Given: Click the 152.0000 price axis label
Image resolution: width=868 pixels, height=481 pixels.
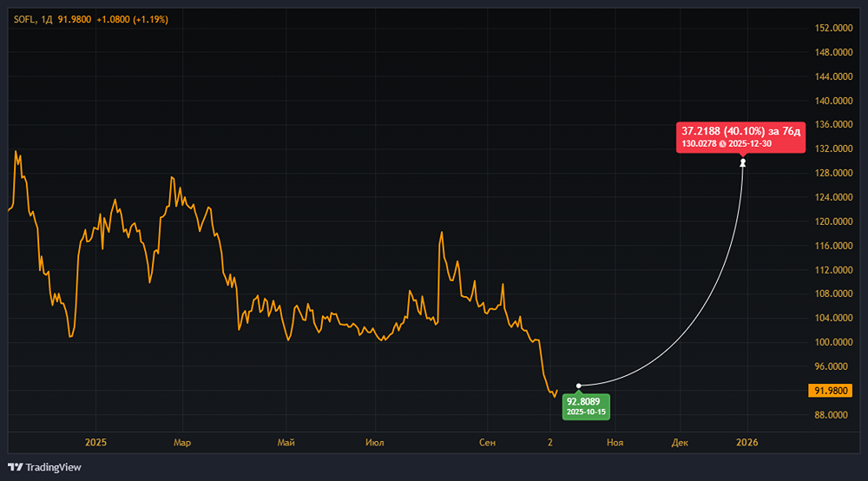Looking at the screenshot, I should coord(833,29).
